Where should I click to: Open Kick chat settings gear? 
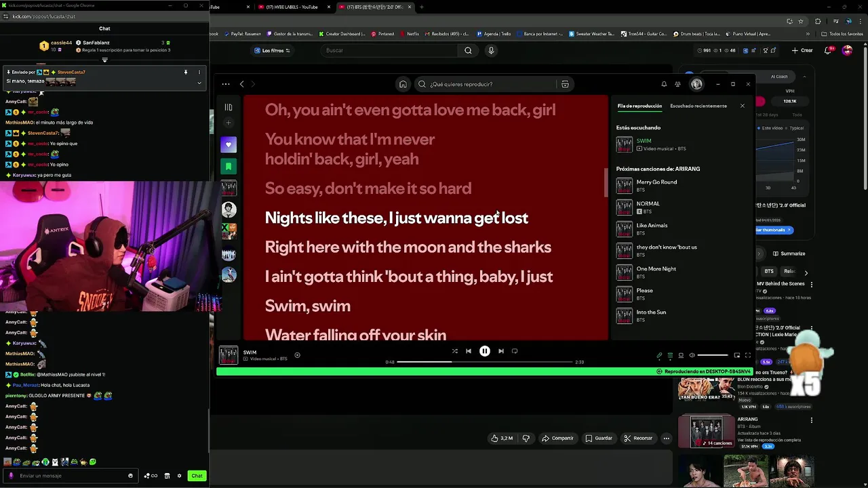(x=179, y=476)
